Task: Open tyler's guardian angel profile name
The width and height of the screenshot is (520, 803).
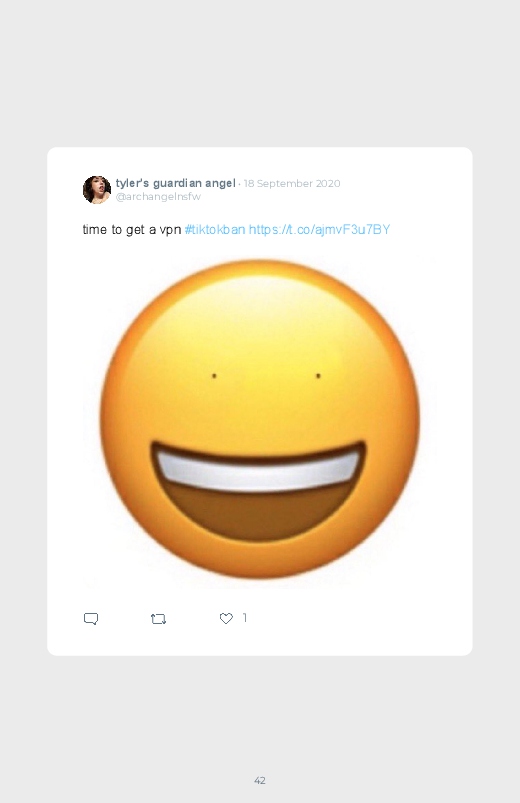Action: click(175, 183)
